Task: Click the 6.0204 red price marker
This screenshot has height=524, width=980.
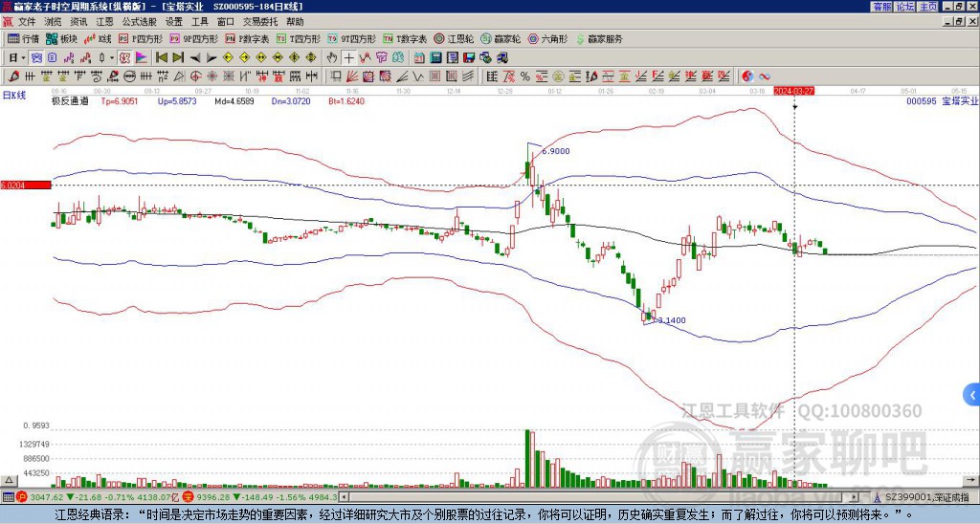Action: pyautogui.click(x=26, y=185)
